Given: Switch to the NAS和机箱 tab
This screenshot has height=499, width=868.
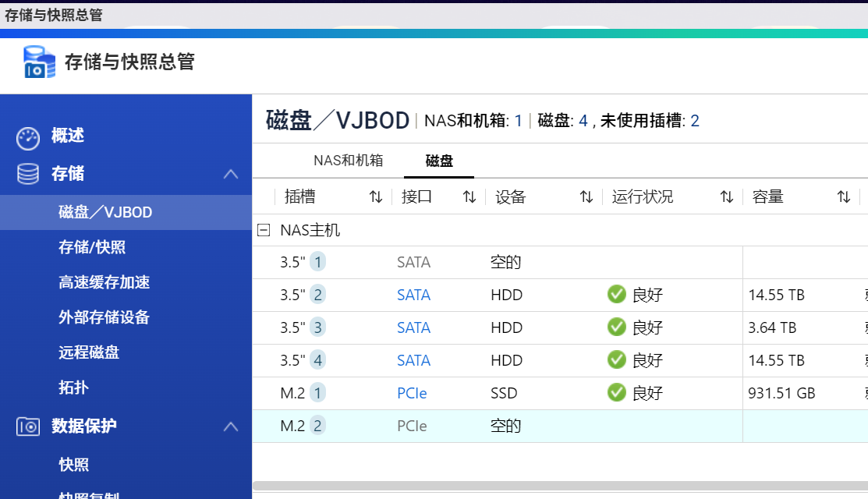Looking at the screenshot, I should pyautogui.click(x=348, y=161).
